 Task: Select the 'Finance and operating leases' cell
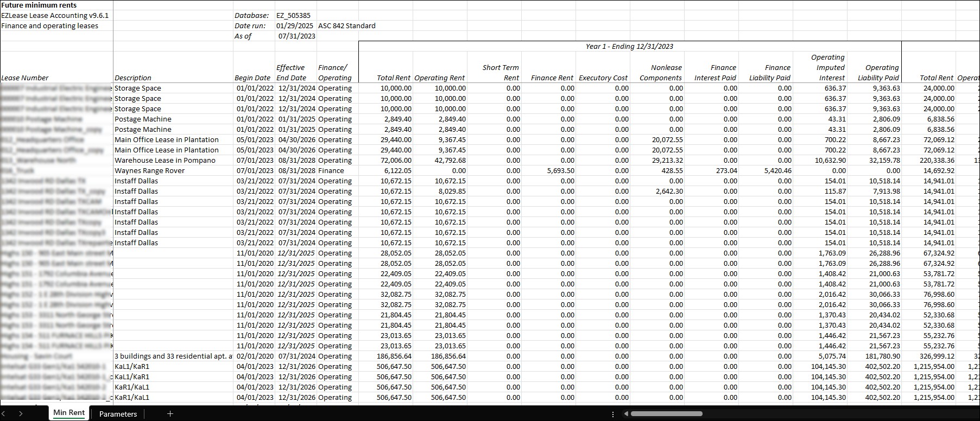tap(49, 25)
